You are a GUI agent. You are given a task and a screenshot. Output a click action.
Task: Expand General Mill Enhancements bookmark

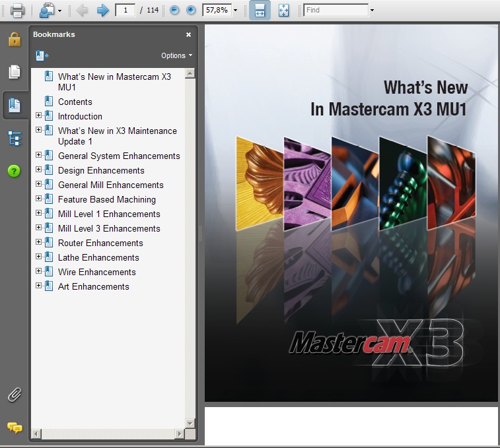pos(38,184)
